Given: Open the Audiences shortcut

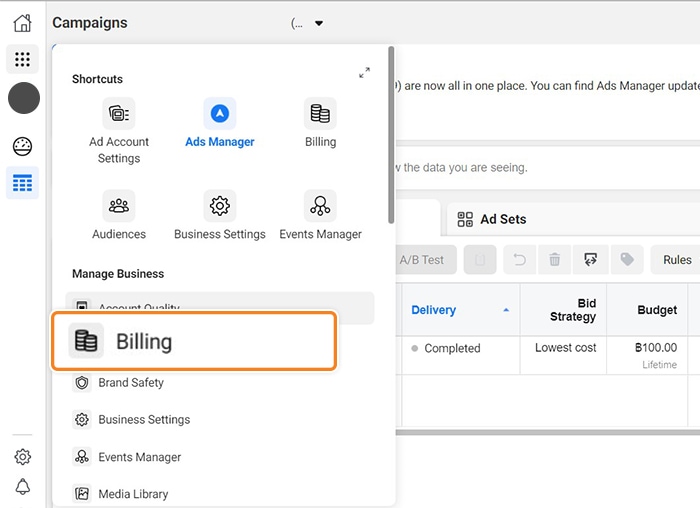Looking at the screenshot, I should click(119, 216).
